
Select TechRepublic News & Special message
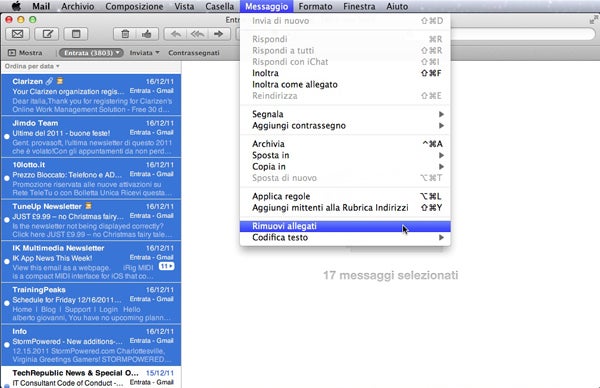91,378
